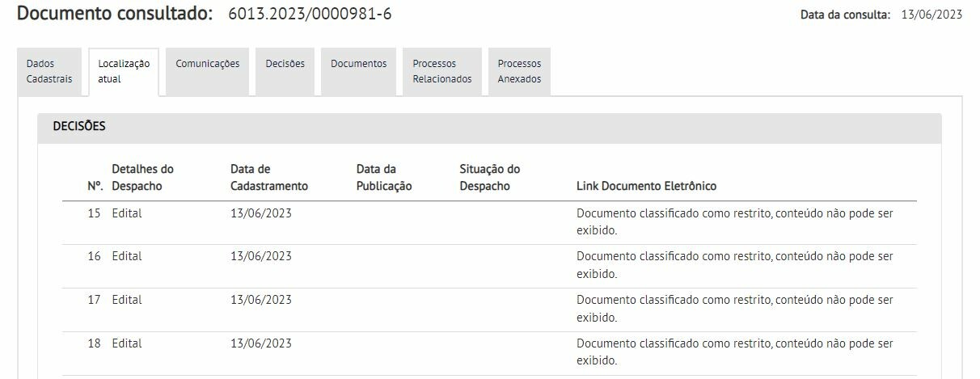
Task: Click the restricted document message in row 18
Action: pos(734,352)
